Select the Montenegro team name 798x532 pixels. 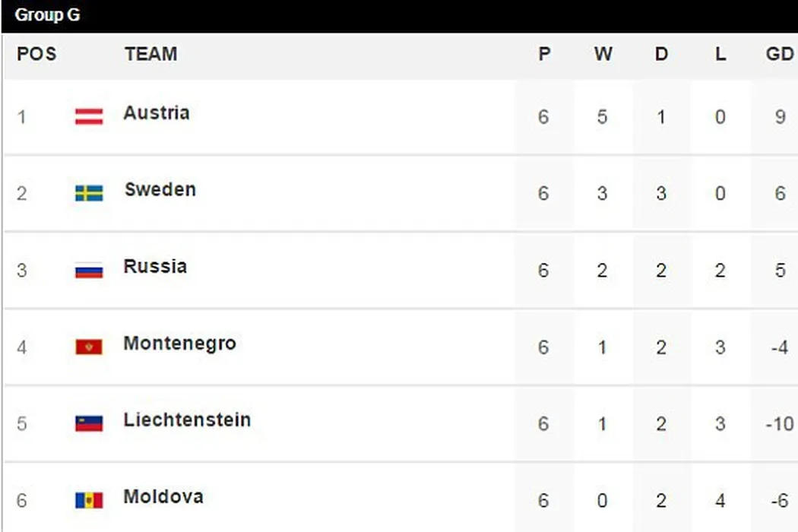click(180, 344)
